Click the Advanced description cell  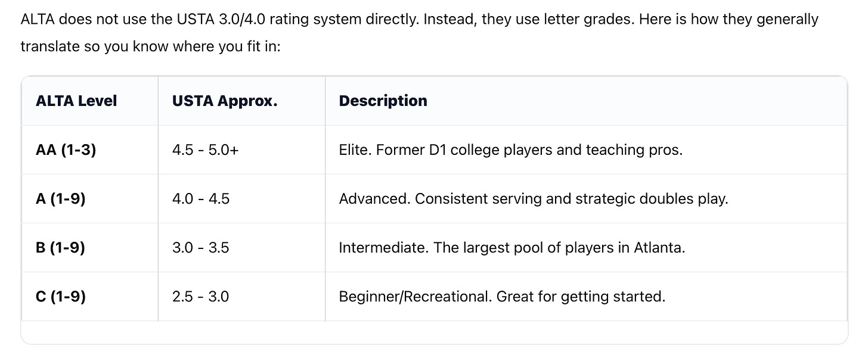(586, 198)
